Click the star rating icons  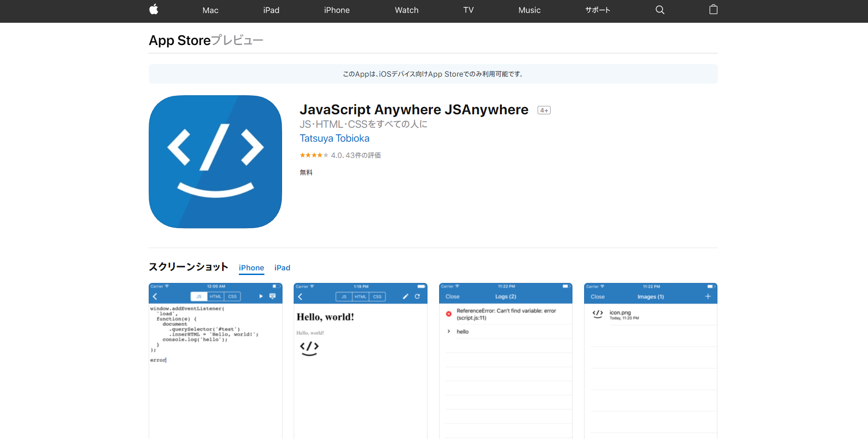pos(314,155)
